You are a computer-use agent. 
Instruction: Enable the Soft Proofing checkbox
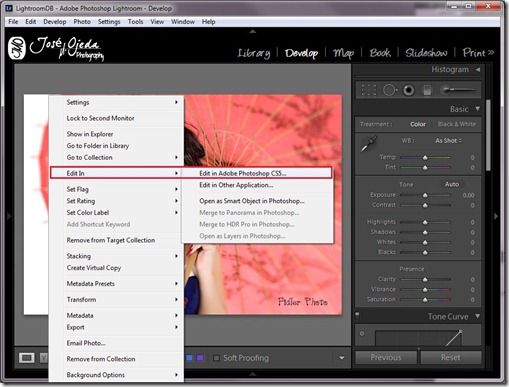pyautogui.click(x=216, y=358)
